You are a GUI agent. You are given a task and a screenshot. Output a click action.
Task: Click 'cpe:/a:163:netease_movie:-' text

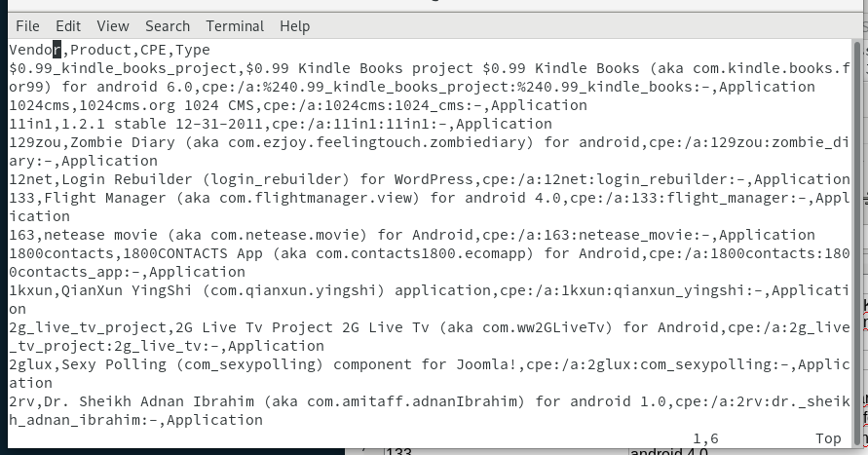[596, 235]
